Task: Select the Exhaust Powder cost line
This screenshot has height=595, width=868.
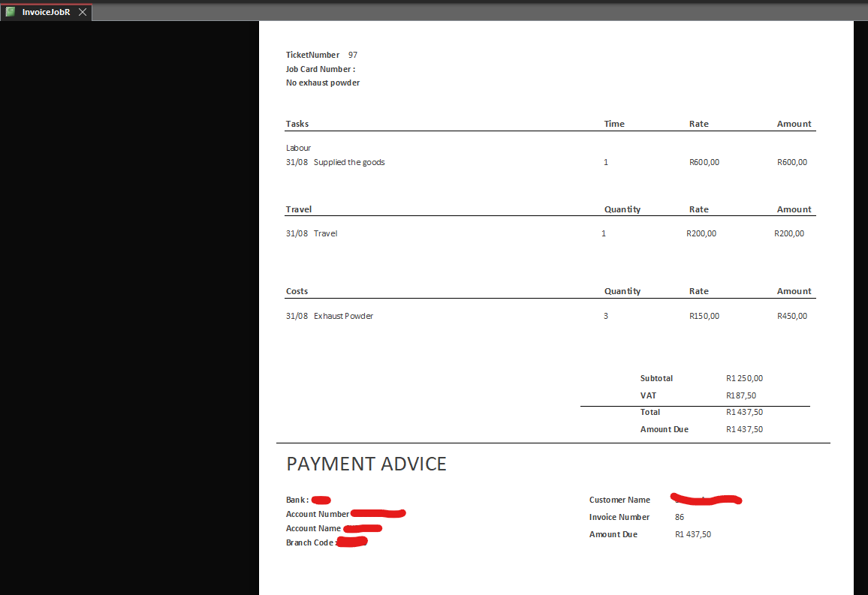Action: 330,316
